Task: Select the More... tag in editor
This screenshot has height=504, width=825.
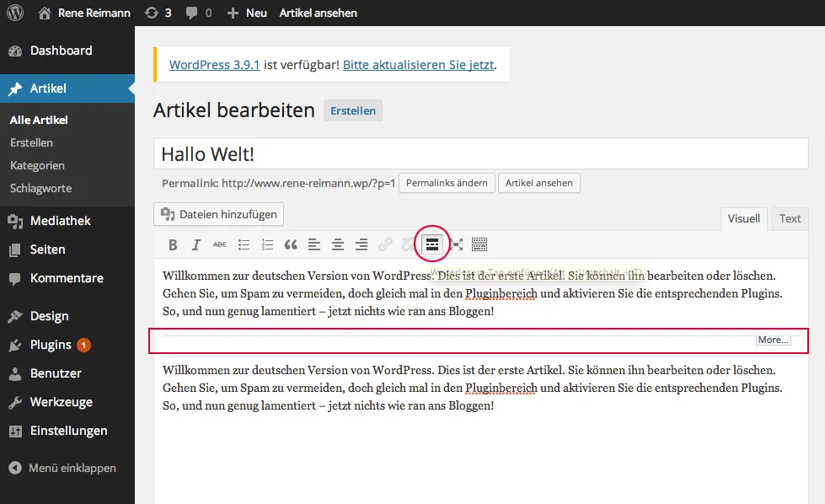Action: click(x=773, y=340)
